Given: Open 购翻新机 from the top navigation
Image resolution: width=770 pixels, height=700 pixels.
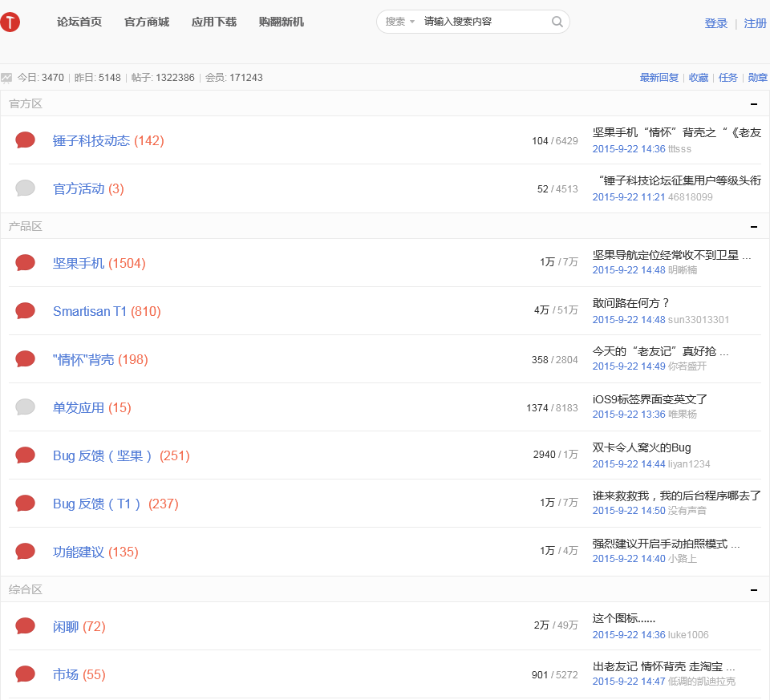Looking at the screenshot, I should 282,22.
